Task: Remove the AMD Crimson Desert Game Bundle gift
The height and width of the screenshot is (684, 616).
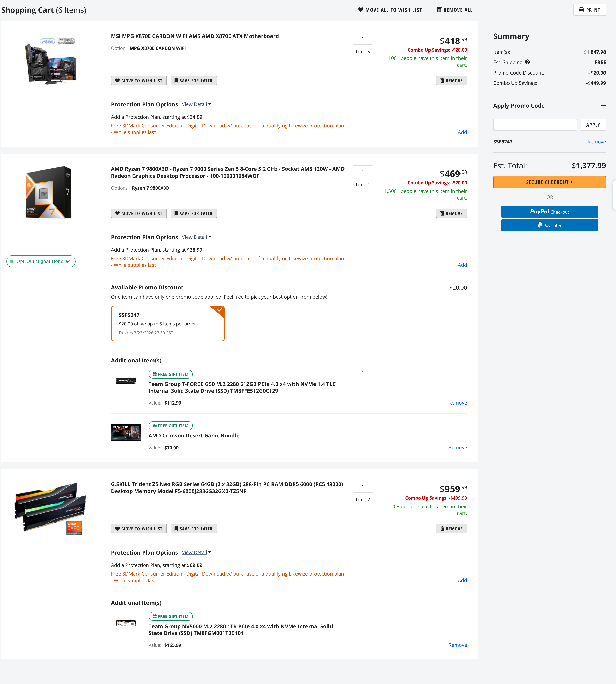Action: (457, 448)
